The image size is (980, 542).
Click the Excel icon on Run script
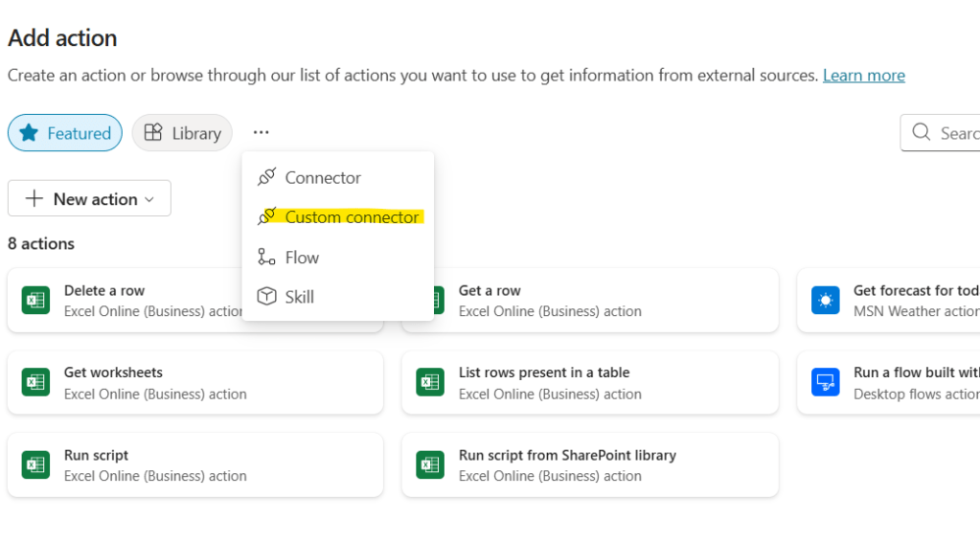[x=35, y=465]
